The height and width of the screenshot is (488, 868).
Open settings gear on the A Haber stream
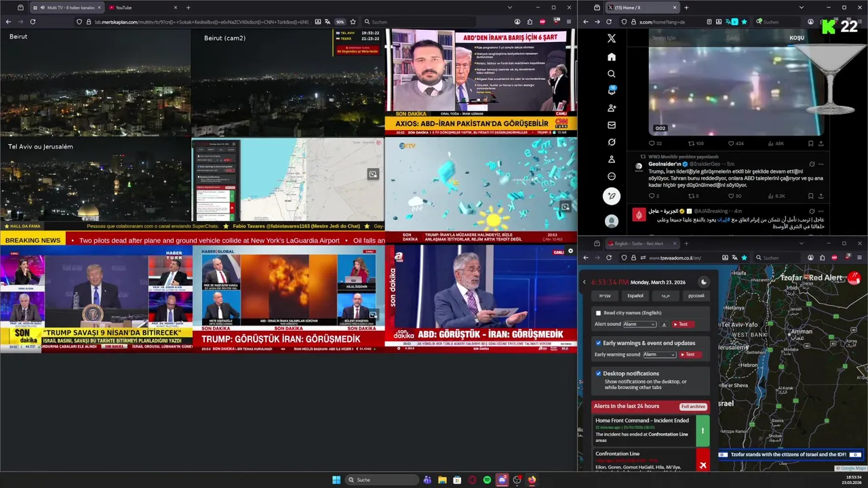(570, 251)
